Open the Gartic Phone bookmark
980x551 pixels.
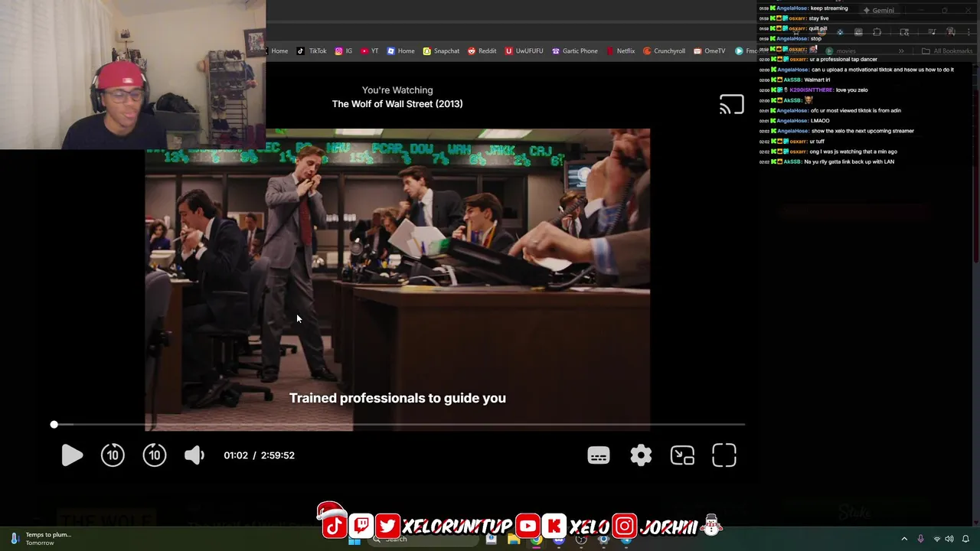tap(574, 51)
